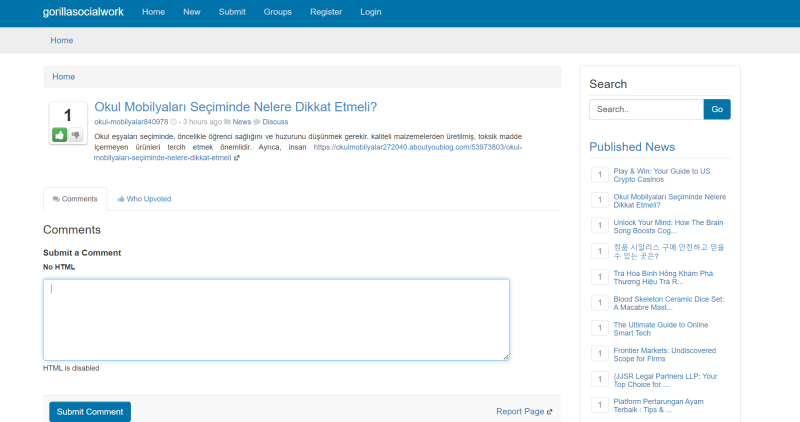The height and width of the screenshot is (422, 800).
Task: Click the gorillasocialwork site logo
Action: [x=83, y=12]
